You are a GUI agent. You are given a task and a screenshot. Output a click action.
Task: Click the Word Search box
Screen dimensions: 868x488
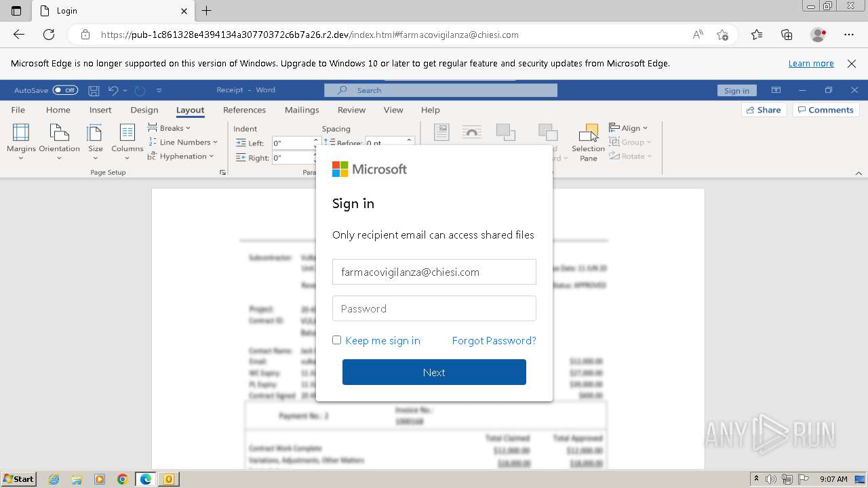tap(441, 90)
